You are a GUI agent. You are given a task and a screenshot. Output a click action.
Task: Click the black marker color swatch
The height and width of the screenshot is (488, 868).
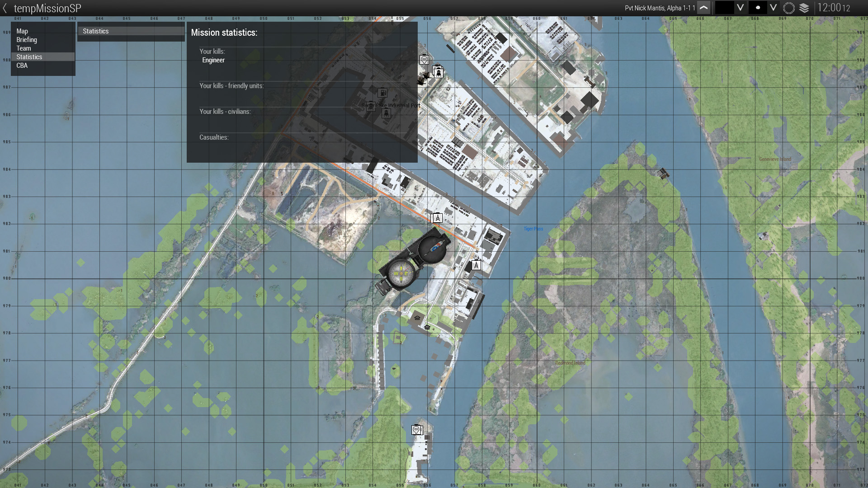[724, 8]
